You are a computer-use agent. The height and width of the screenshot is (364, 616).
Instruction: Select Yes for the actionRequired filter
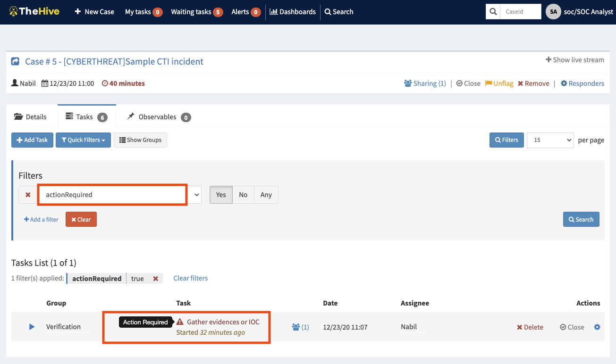tap(220, 194)
